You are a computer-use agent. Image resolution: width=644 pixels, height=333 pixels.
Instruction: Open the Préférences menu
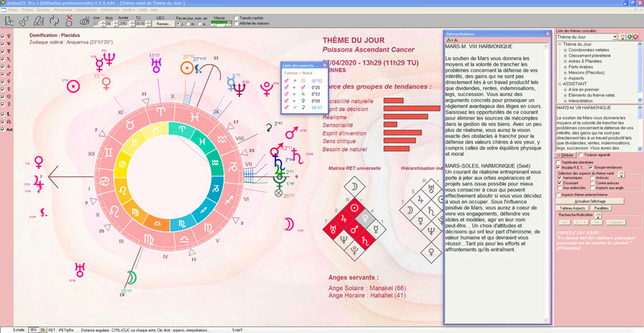(109, 10)
